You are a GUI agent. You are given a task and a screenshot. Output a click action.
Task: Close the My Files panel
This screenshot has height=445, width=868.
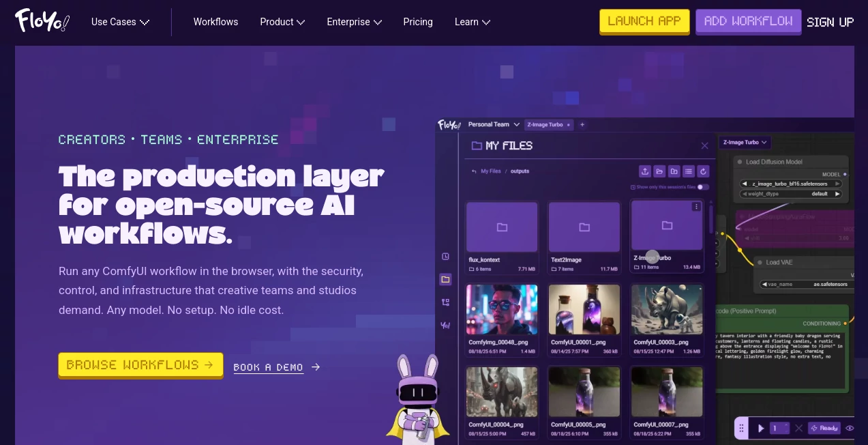coord(705,145)
